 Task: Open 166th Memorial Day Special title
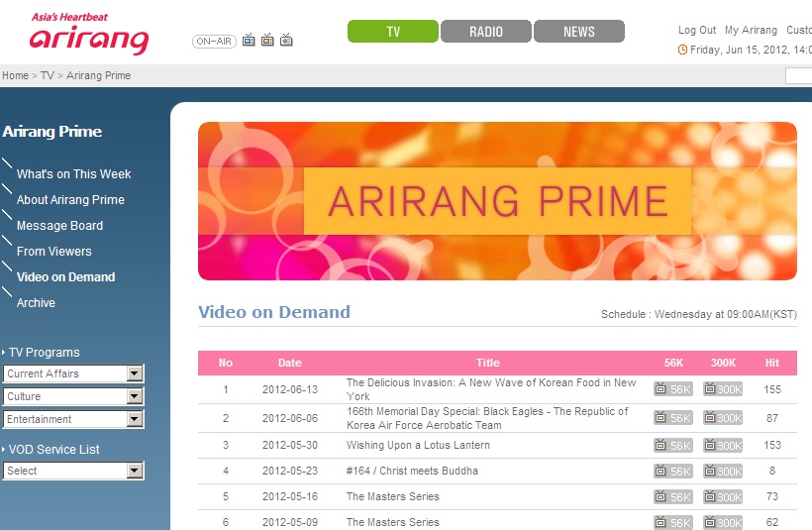tap(487, 418)
